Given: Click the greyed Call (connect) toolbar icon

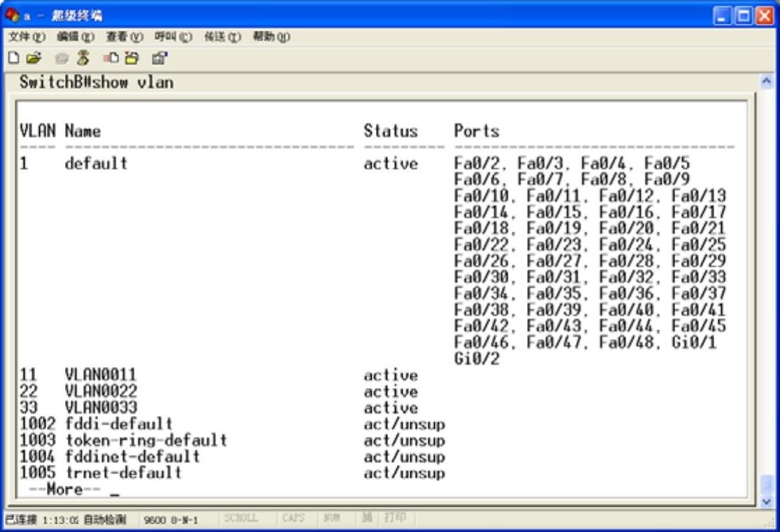Looking at the screenshot, I should coord(62,58).
